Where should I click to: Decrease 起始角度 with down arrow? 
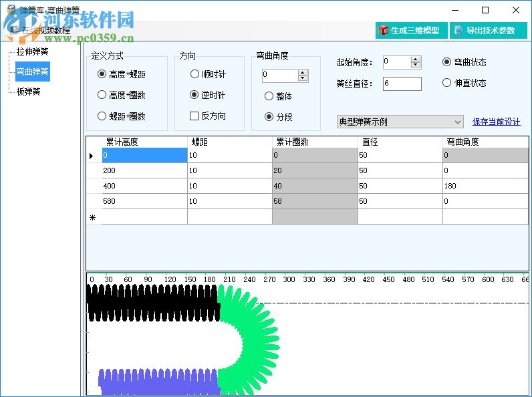(x=416, y=65)
